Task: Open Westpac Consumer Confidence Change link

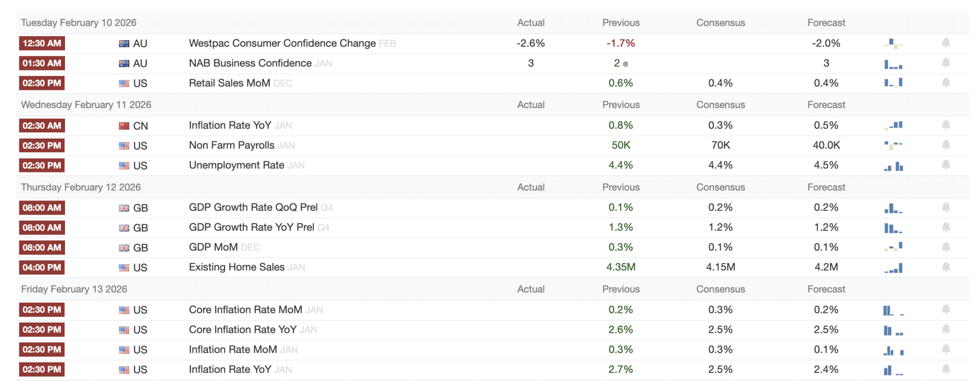Action: tap(282, 43)
